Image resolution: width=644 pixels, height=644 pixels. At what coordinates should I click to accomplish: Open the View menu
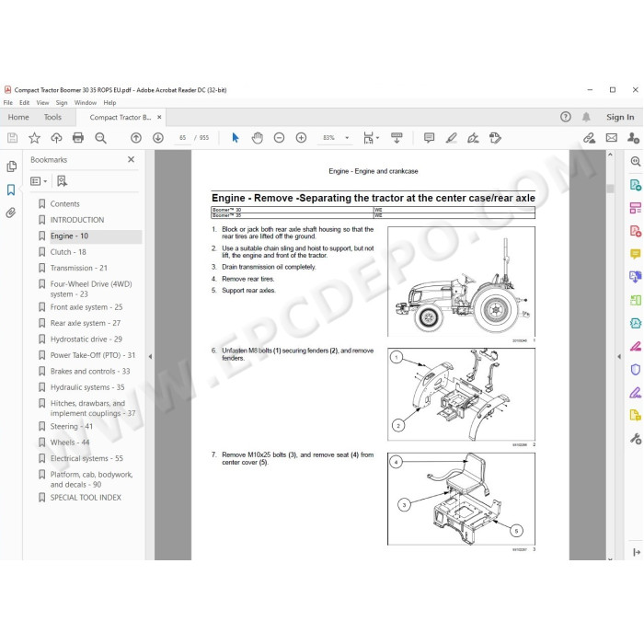click(x=42, y=103)
